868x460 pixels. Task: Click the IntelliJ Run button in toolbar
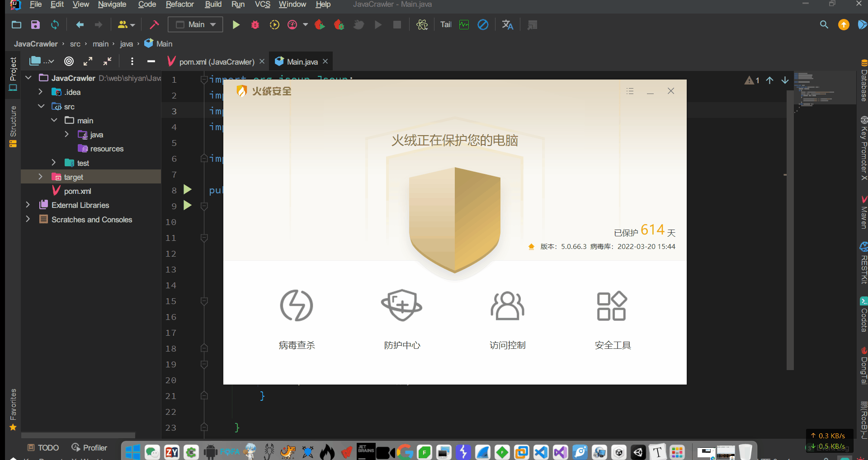tap(236, 25)
